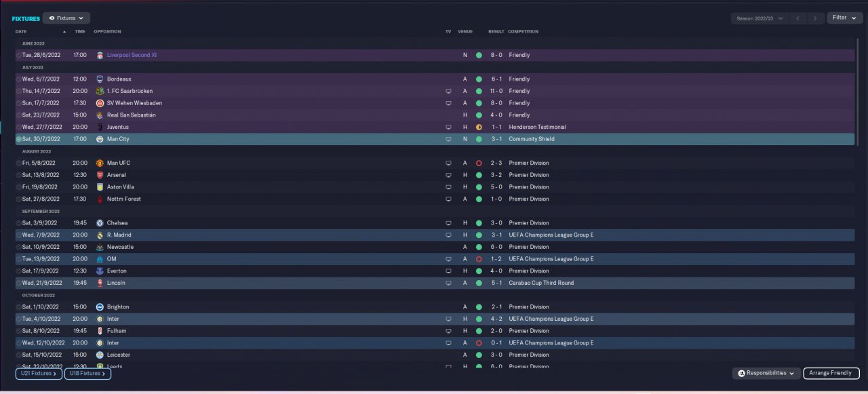The height and width of the screenshot is (394, 868).
Task: Click the Everton club badge icon
Action: tap(100, 271)
